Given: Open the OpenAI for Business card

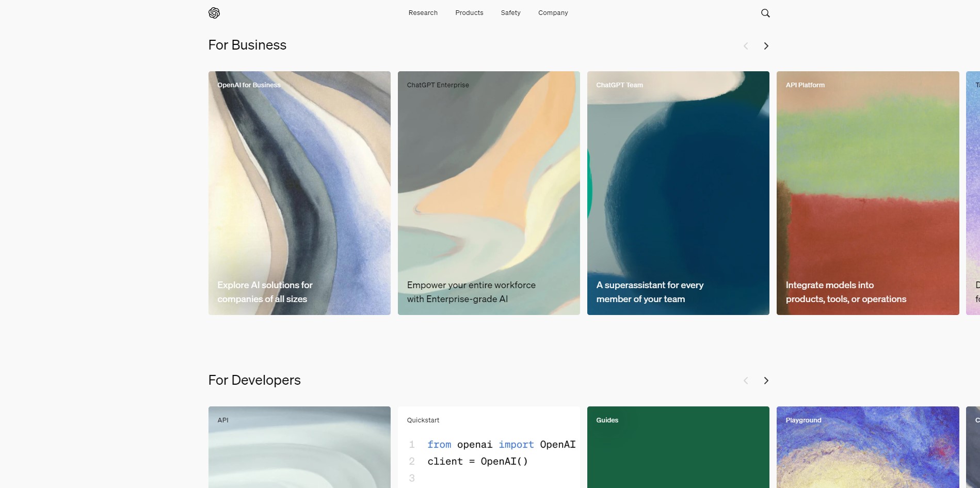Looking at the screenshot, I should point(299,193).
